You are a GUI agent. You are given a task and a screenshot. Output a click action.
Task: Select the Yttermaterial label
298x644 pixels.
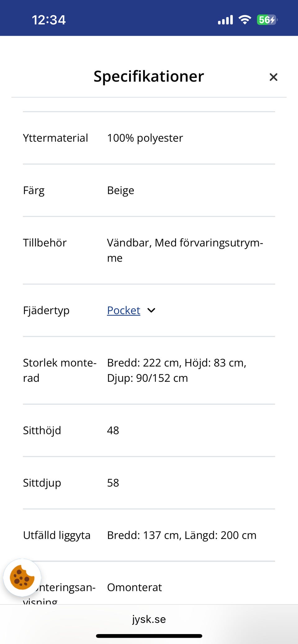(x=56, y=138)
